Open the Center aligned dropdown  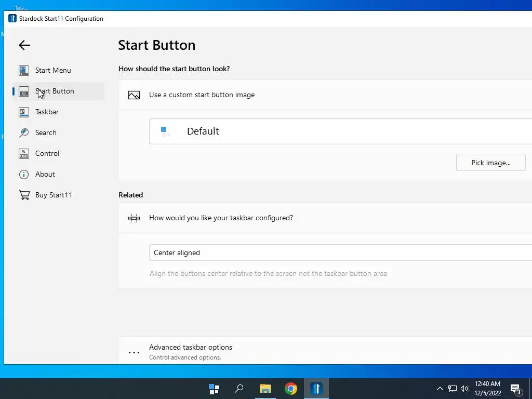pyautogui.click(x=341, y=253)
